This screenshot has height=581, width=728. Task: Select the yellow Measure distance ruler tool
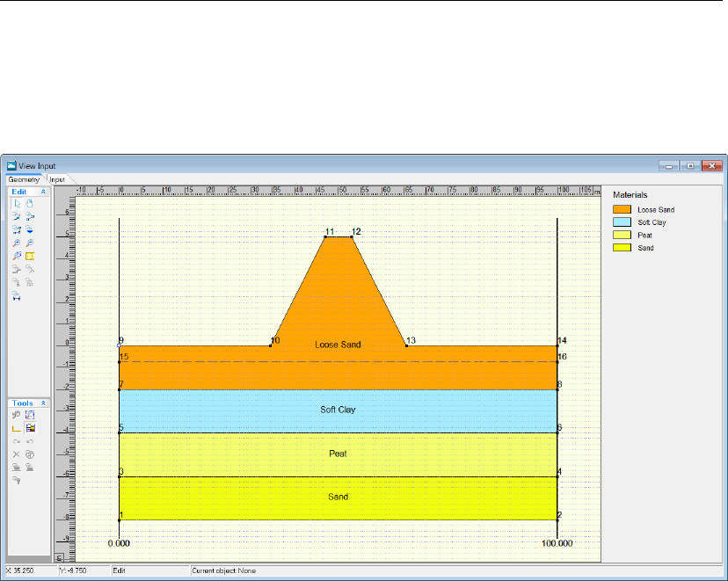click(x=30, y=256)
